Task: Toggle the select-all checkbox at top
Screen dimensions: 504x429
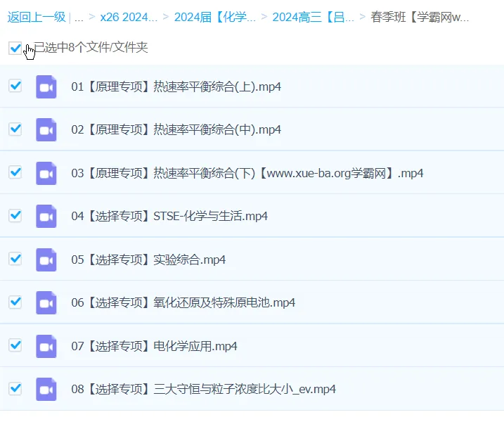Action: [15, 48]
